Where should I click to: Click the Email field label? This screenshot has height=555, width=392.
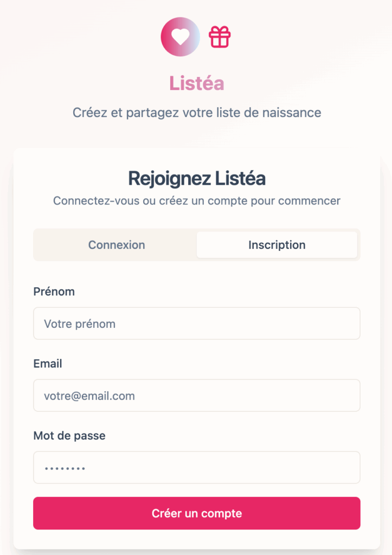point(48,364)
